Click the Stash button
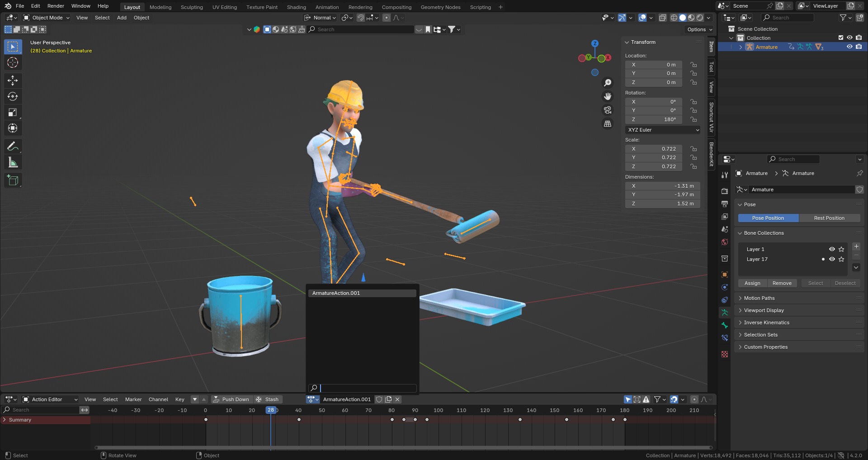Image resolution: width=868 pixels, height=460 pixels. [267, 399]
